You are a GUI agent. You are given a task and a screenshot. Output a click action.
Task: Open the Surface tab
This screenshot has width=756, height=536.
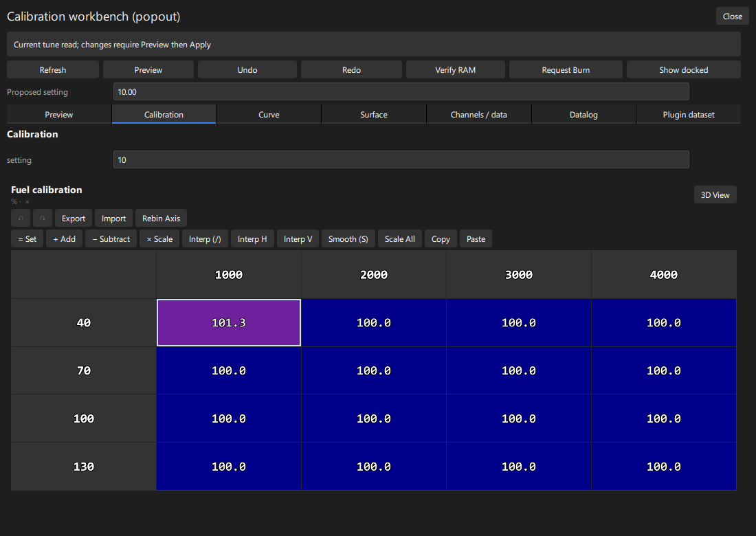coord(374,115)
